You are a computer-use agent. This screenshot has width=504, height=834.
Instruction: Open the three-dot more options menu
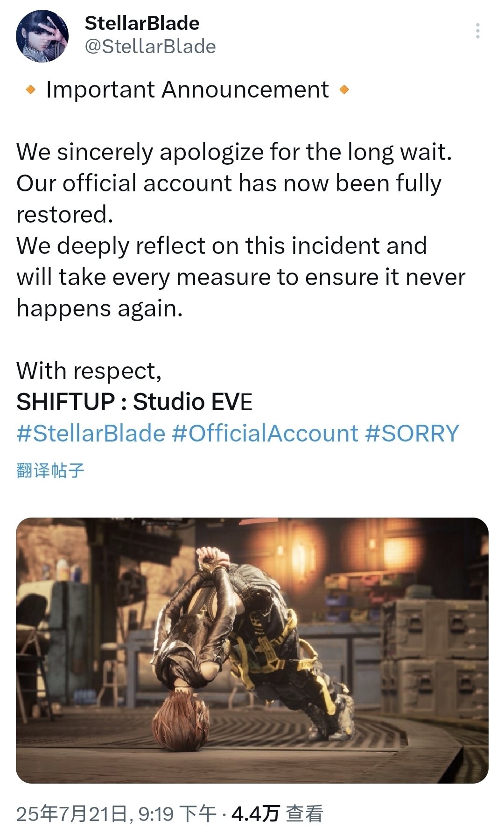tap(477, 31)
